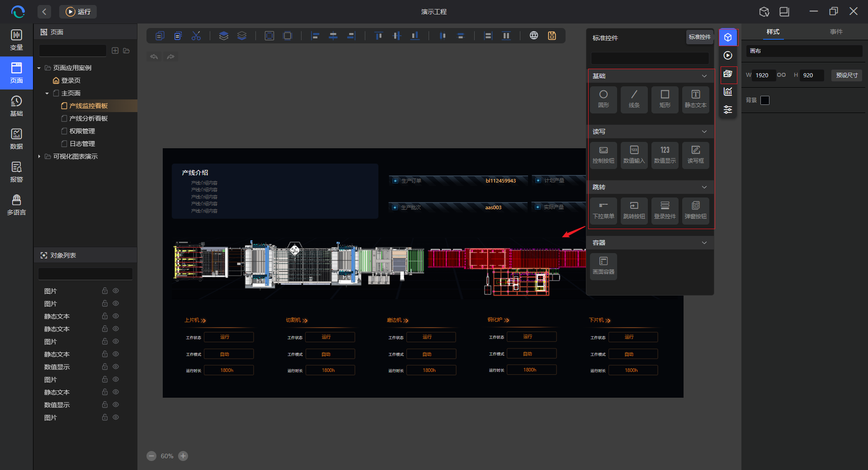Collapse the 基础 controls section
This screenshot has height=470, width=868.
pos(704,76)
